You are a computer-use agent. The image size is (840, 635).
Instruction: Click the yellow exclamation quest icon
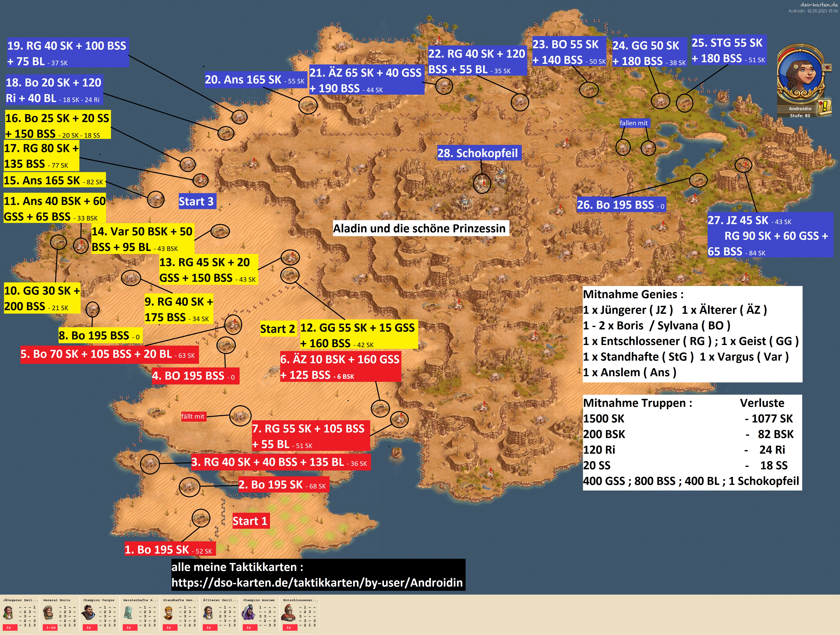pos(824,107)
